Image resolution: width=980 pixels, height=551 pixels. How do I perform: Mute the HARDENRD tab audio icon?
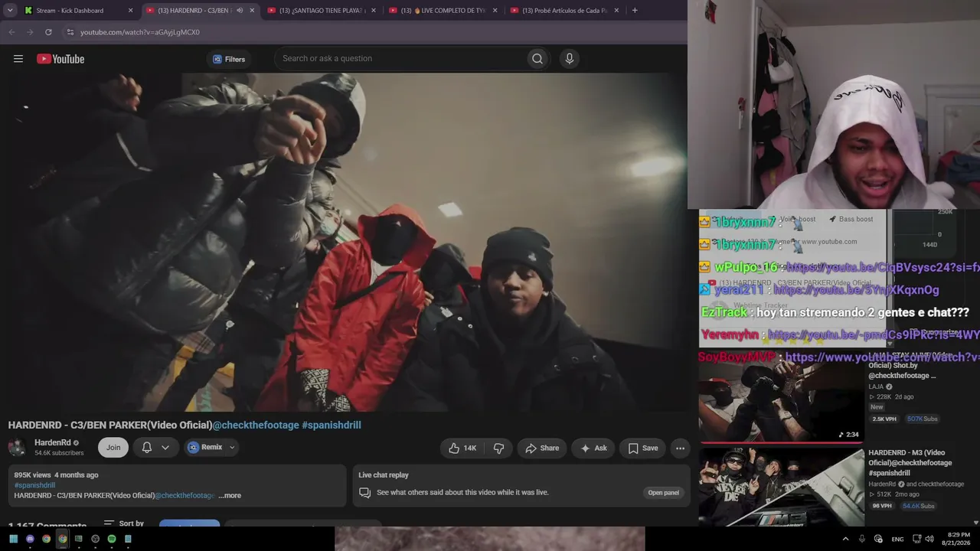pos(240,11)
